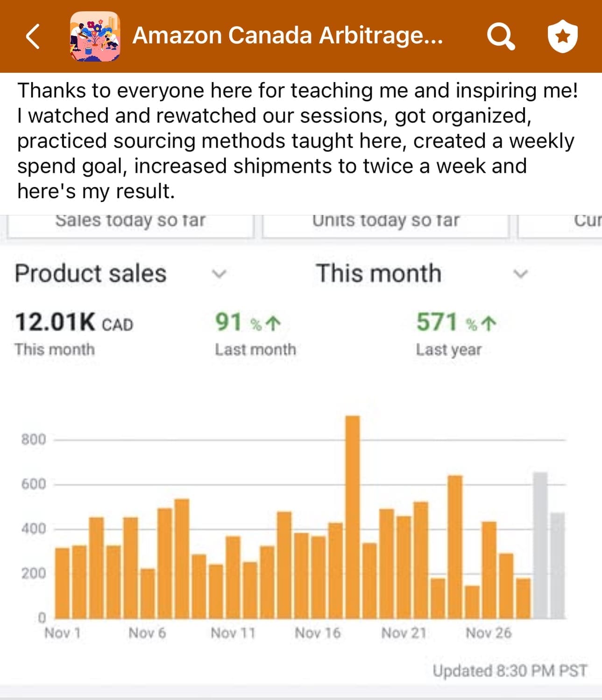Tap the search magnifier icon
This screenshot has height=700, width=602.
[501, 36]
